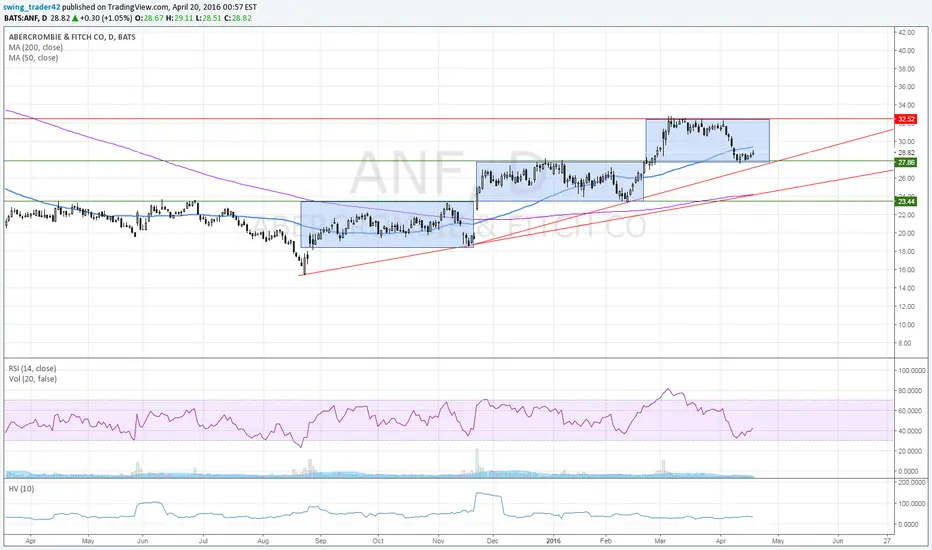Image resolution: width=932 pixels, height=550 pixels.
Task: Select the BATS:ANF, D symbol label
Action: click(x=26, y=18)
